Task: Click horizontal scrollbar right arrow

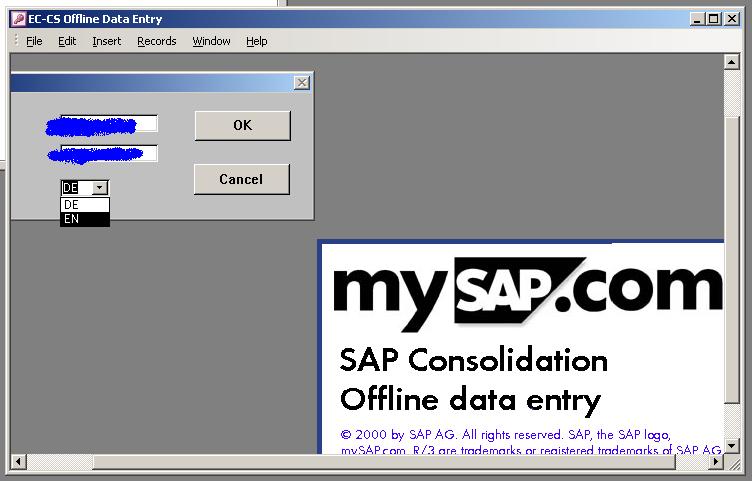Action: (x=716, y=462)
